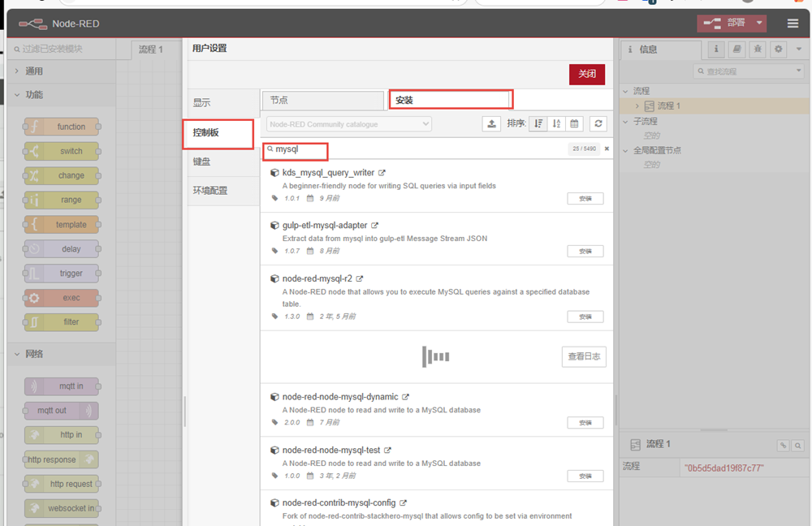The height and width of the screenshot is (526, 812).
Task: Open the 环境配置 settings section
Action: (223, 191)
